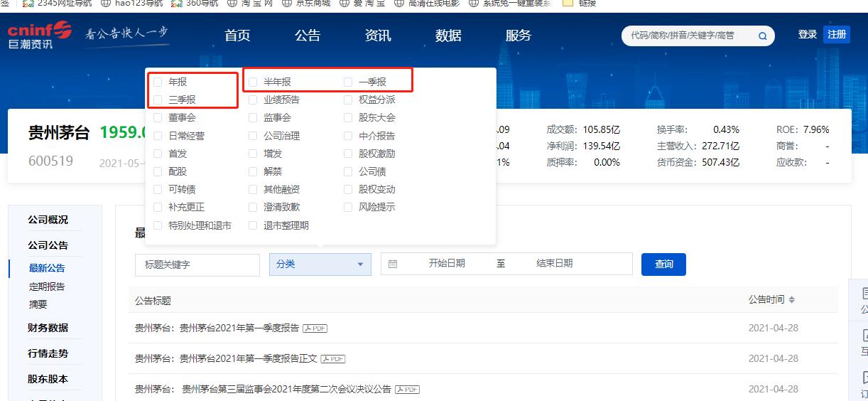
Task: Open the 数据 navigation menu
Action: tap(448, 36)
